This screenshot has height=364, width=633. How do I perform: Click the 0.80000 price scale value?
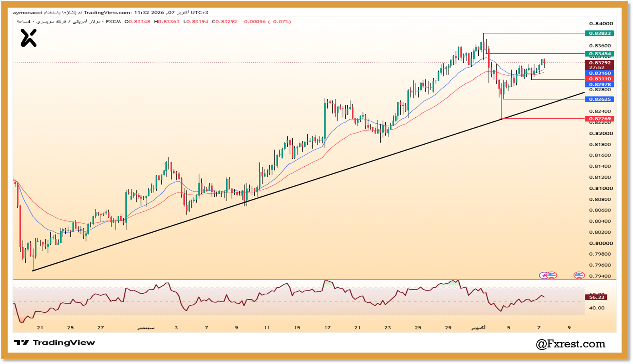(x=601, y=243)
